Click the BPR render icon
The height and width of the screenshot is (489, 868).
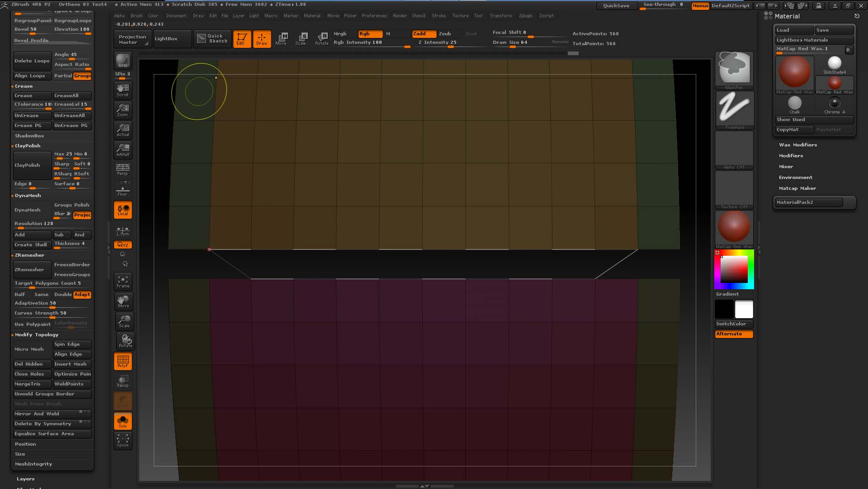coord(123,61)
